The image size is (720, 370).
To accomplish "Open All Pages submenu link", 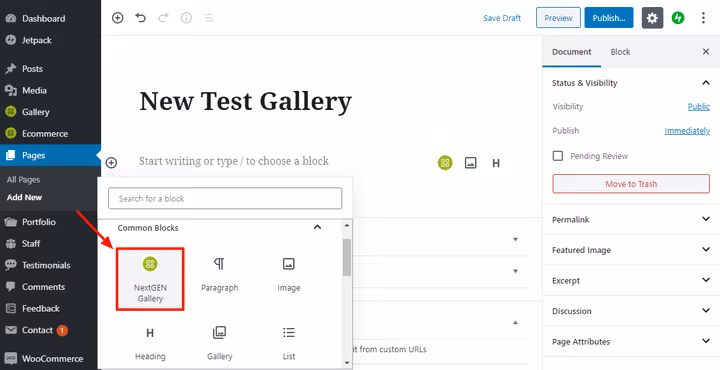I will [23, 180].
